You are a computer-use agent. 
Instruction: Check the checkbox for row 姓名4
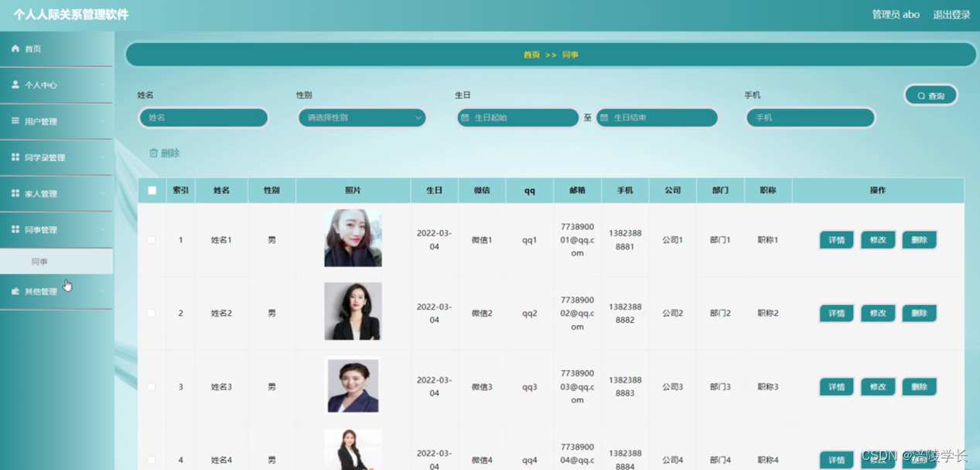click(152, 460)
